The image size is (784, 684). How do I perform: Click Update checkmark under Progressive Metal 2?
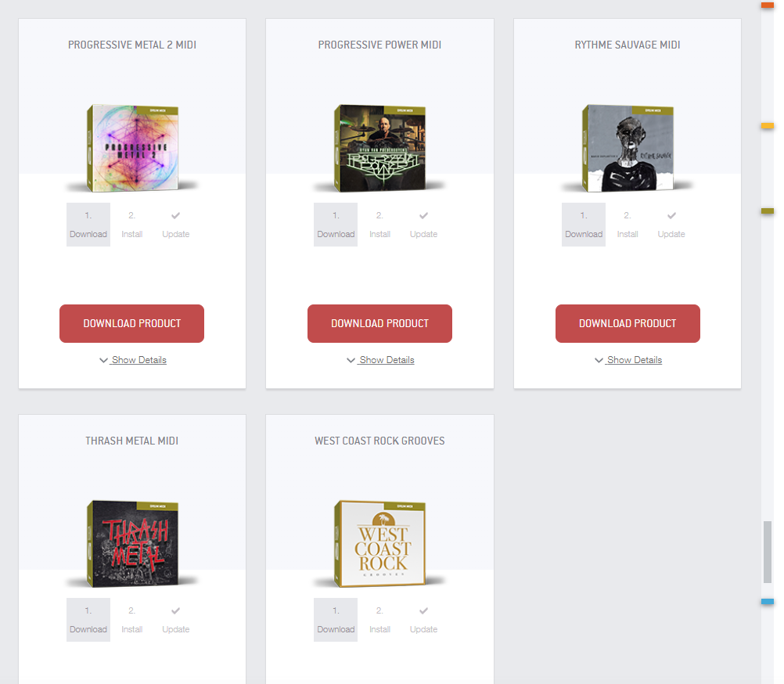click(x=175, y=216)
